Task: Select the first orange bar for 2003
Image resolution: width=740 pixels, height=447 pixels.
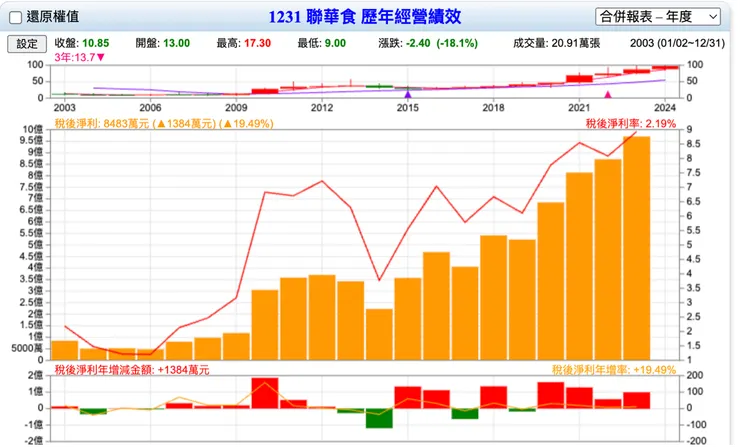Action: click(65, 350)
